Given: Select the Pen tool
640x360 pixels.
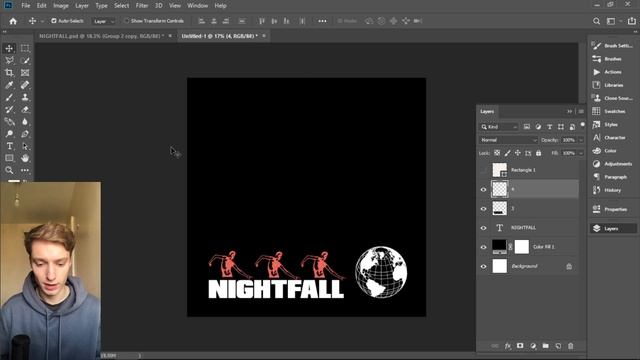Looking at the screenshot, I should [25, 134].
